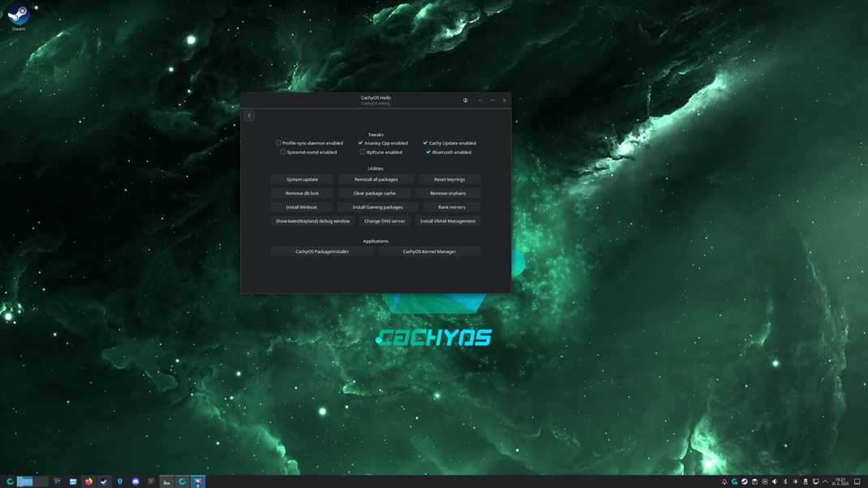Click the About info icon in the title bar
Screen dimensions: 868x488
pos(465,101)
